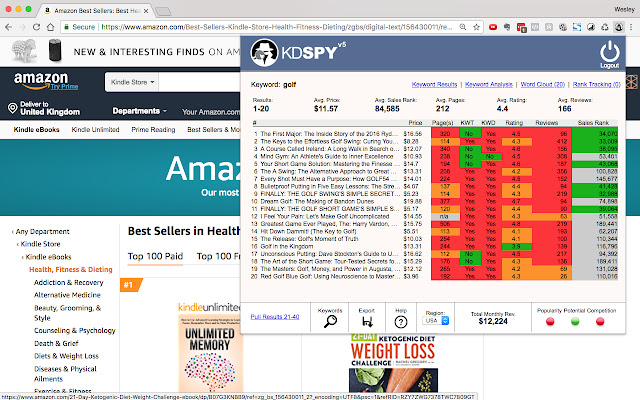Sort results by Price column header

(x=415, y=122)
